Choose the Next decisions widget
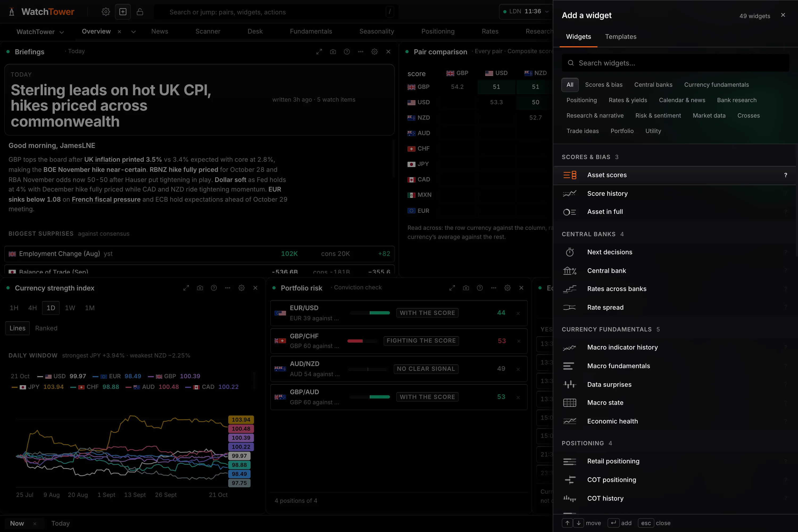The height and width of the screenshot is (532, 798). click(x=675, y=252)
